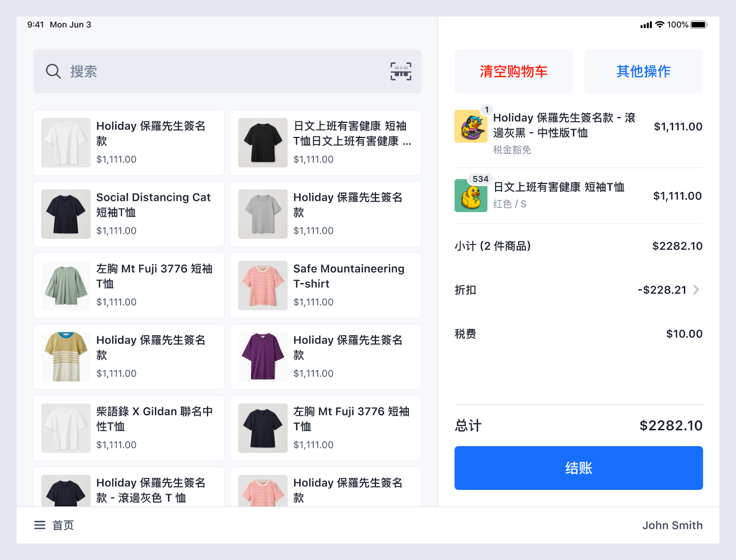Image resolution: width=736 pixels, height=560 pixels.
Task: Click the battery icon in status bar
Action: pos(698,25)
